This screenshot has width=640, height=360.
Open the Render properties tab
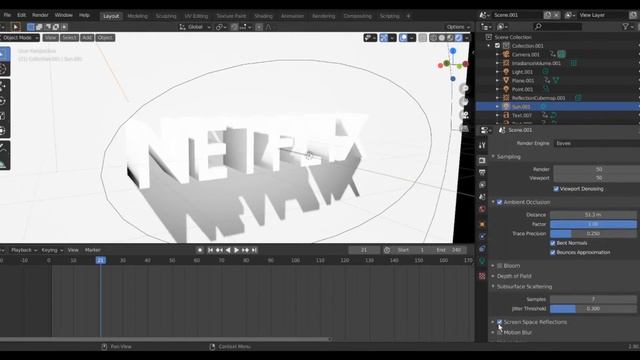(x=482, y=160)
